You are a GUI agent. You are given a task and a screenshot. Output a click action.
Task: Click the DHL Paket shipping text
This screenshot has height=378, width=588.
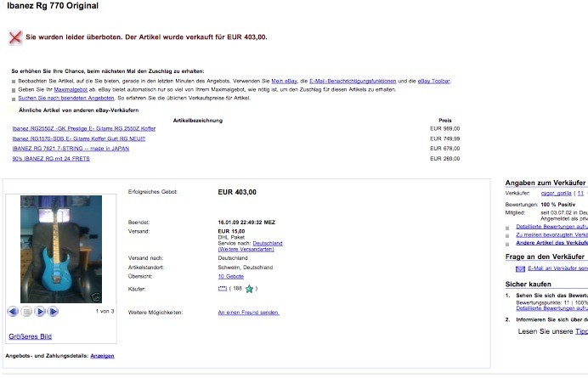click(x=231, y=237)
